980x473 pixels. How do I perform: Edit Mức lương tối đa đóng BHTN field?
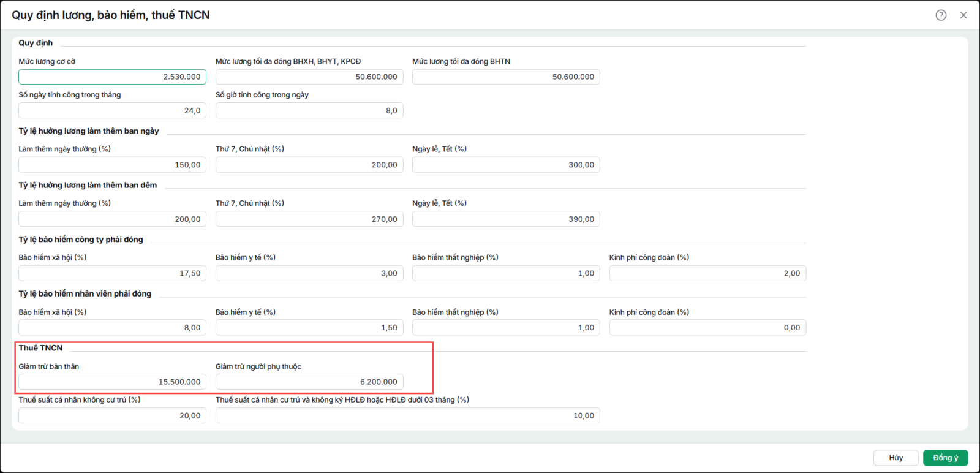point(506,77)
